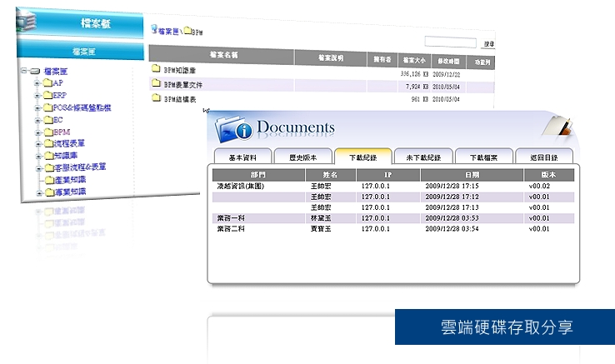Expand the AP folder tree node

pos(37,83)
